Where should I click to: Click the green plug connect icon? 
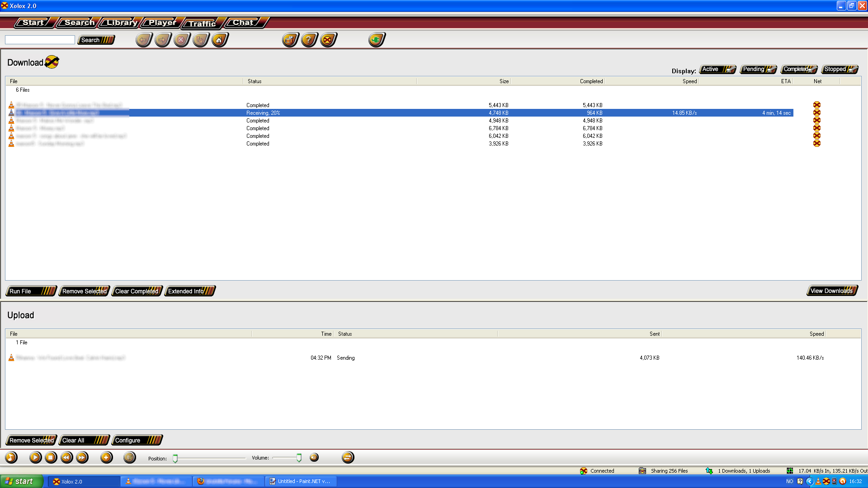376,40
